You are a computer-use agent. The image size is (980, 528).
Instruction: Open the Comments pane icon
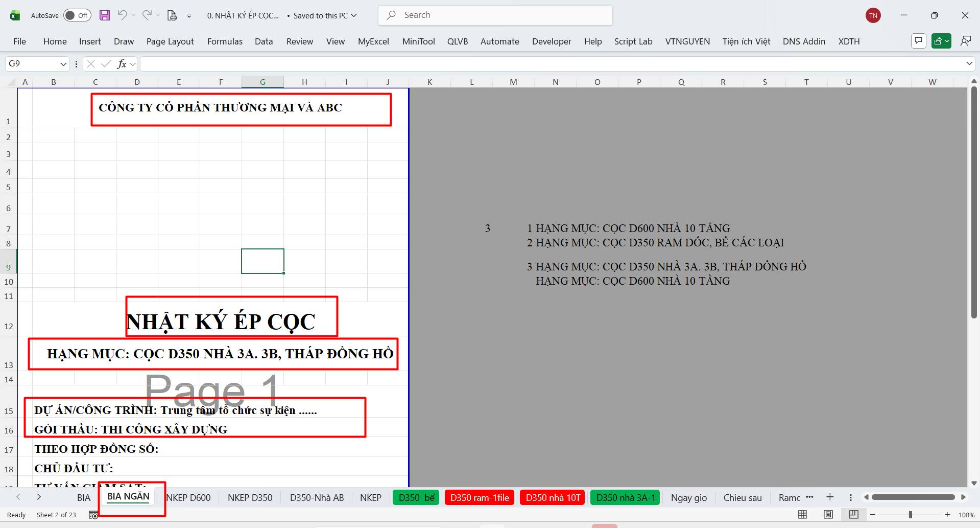919,41
